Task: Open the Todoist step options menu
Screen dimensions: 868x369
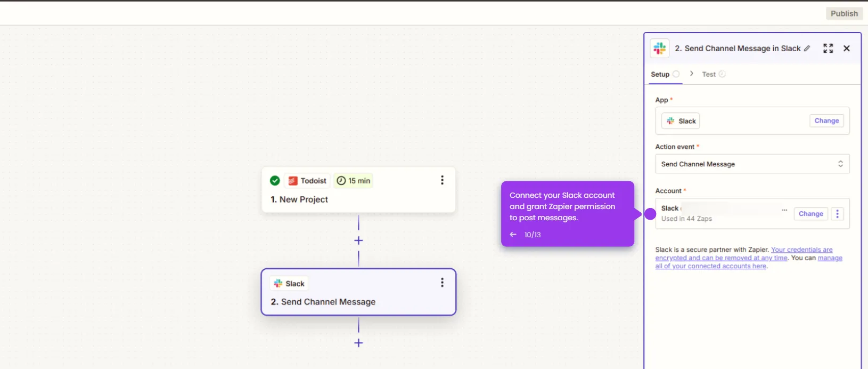Action: tap(442, 180)
